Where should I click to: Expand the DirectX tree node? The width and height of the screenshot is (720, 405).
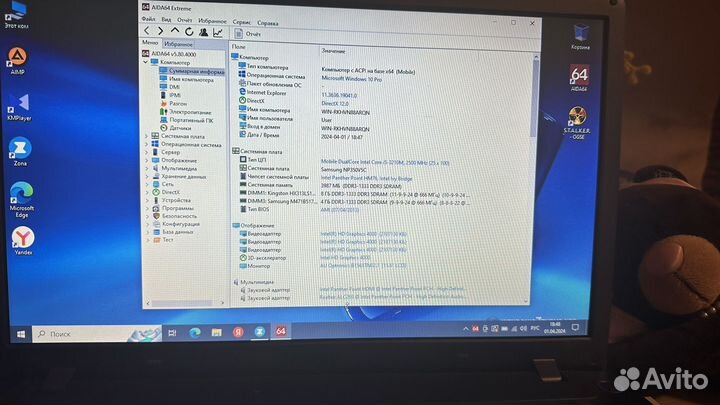pyautogui.click(x=147, y=192)
